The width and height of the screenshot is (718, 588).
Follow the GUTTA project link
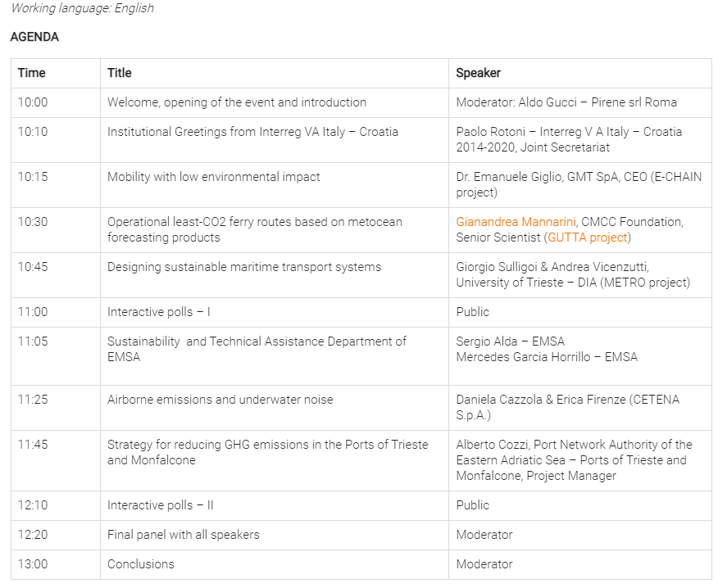[587, 237]
